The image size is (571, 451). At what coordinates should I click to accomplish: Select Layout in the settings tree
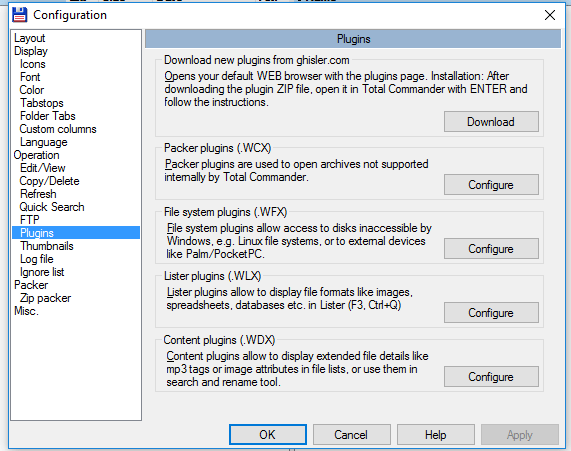click(29, 38)
